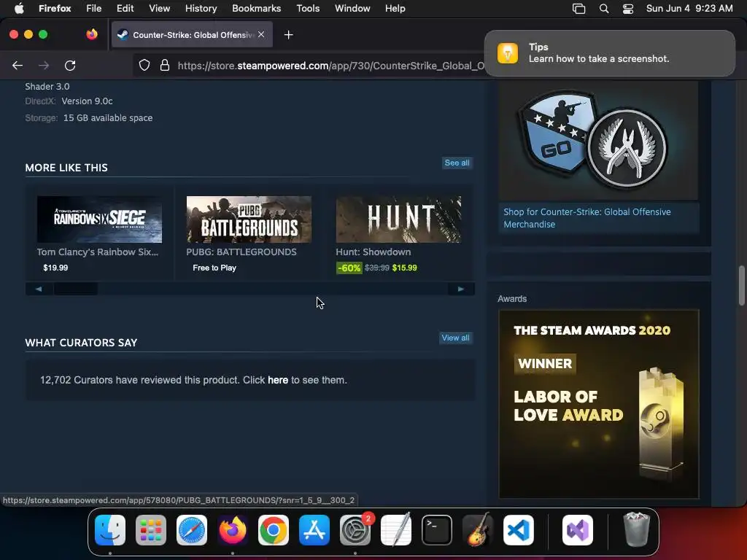747x560 pixels.
Task: Click the page vertical scrollbar thumb
Action: [x=742, y=285]
